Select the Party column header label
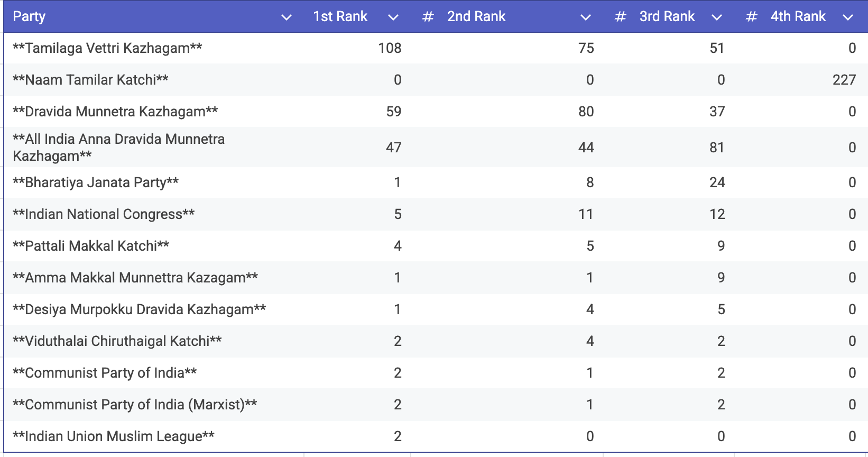The width and height of the screenshot is (868, 457). [x=29, y=17]
